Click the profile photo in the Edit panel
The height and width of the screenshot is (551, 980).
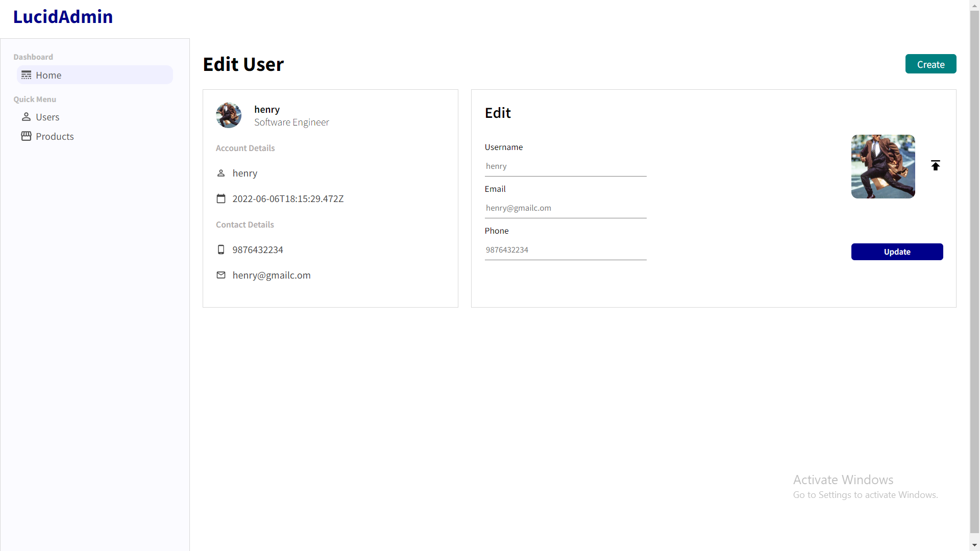tap(883, 166)
